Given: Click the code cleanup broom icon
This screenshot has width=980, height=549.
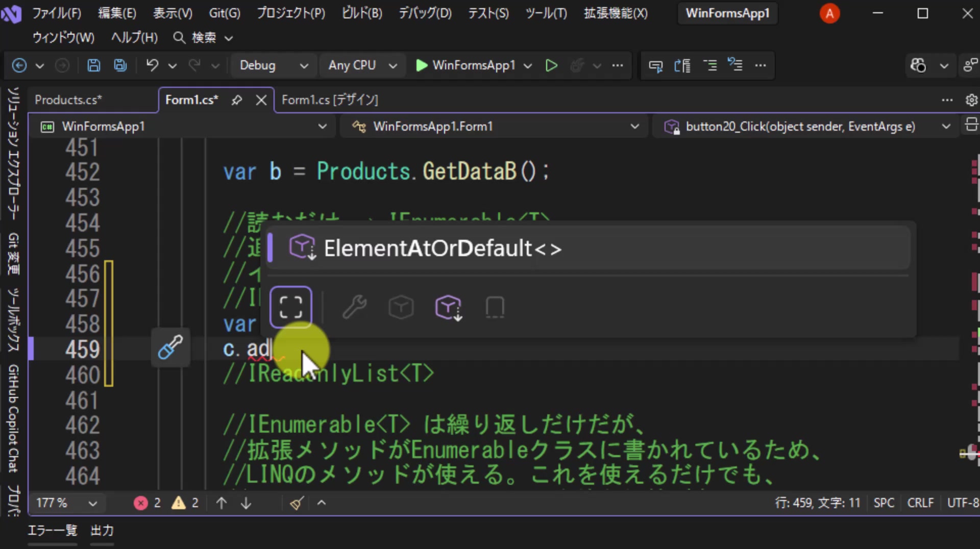Looking at the screenshot, I should coord(297,503).
